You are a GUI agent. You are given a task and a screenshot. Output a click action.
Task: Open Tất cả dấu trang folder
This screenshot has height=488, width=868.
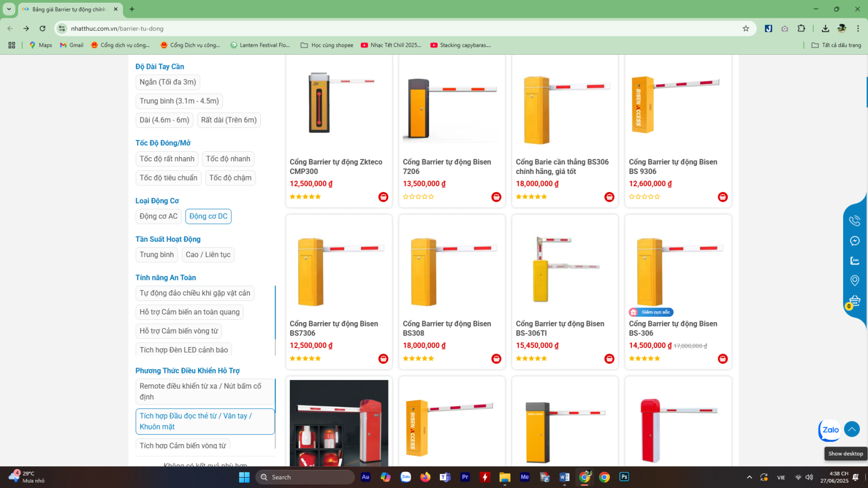pyautogui.click(x=836, y=45)
